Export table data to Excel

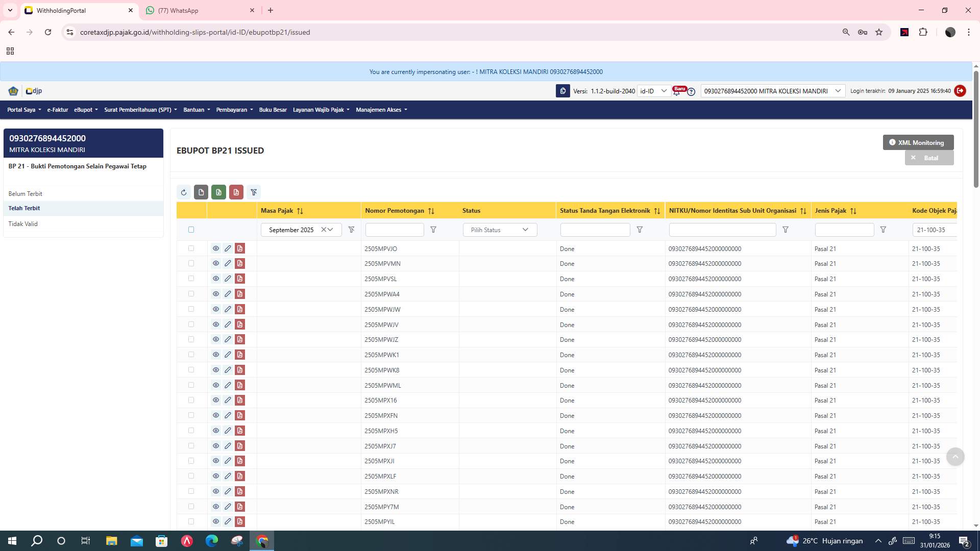(x=218, y=192)
